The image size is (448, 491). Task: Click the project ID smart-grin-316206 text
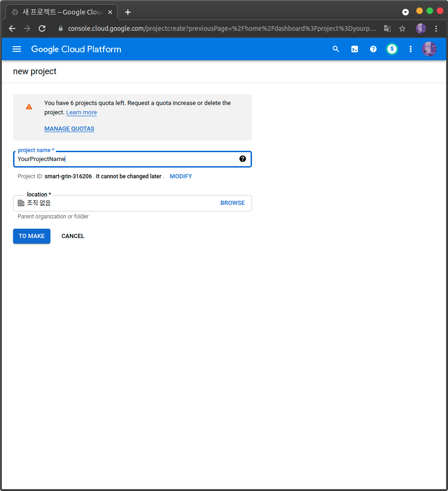coord(68,176)
